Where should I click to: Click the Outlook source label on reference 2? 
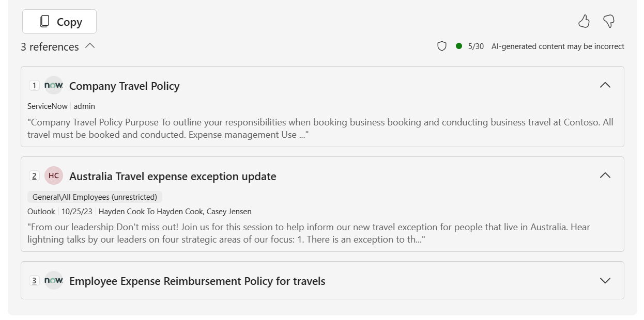tap(41, 211)
